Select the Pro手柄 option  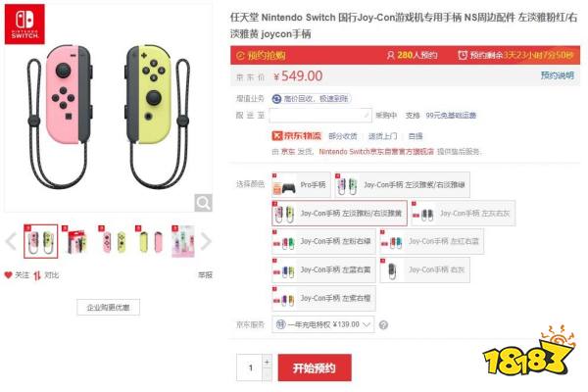[x=301, y=185]
